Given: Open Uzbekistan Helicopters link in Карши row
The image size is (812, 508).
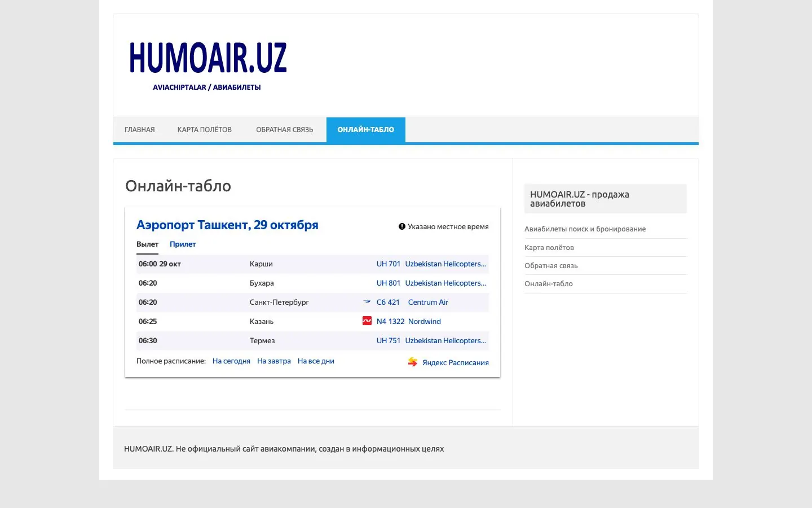Looking at the screenshot, I should (445, 264).
